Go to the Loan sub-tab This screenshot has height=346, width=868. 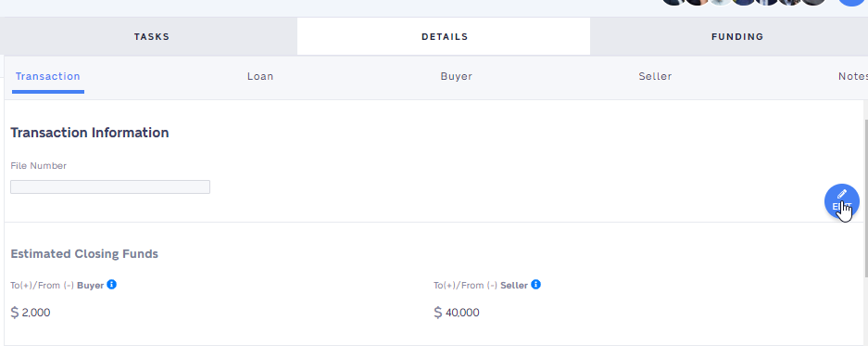(x=260, y=76)
